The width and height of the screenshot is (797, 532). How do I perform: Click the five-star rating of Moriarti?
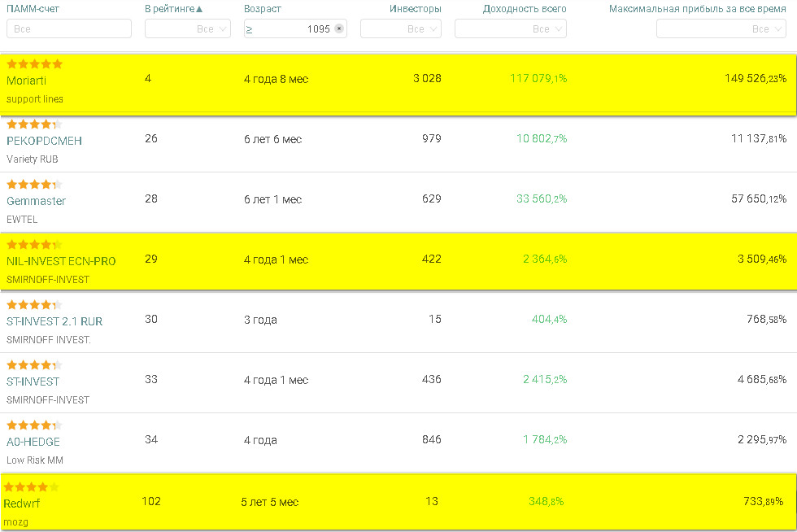(x=34, y=64)
